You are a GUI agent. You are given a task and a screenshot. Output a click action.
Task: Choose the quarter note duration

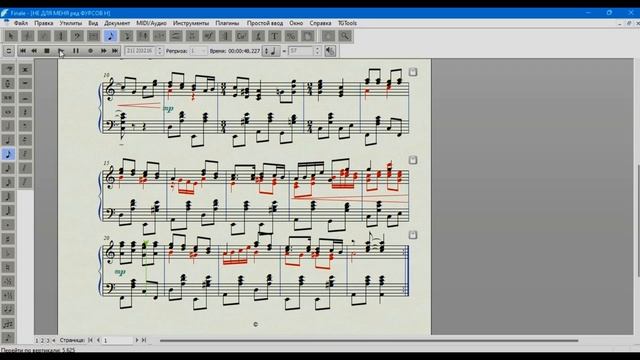point(8,140)
